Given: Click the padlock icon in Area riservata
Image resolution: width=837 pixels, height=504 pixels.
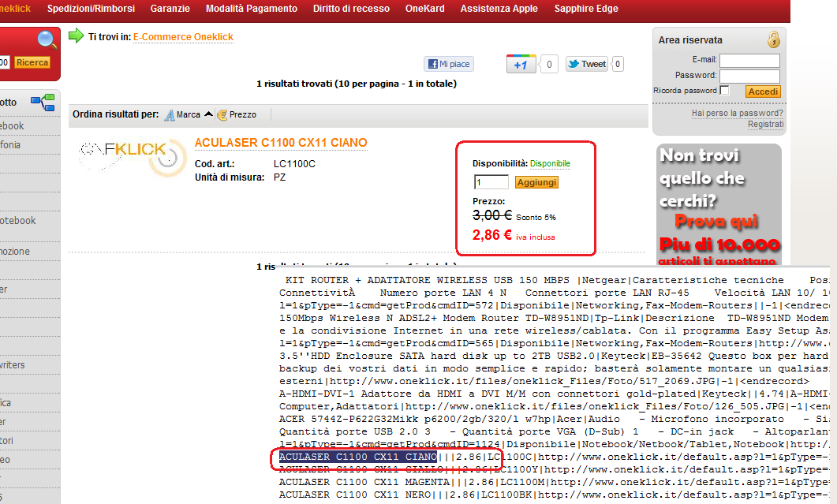Looking at the screenshot, I should point(773,39).
